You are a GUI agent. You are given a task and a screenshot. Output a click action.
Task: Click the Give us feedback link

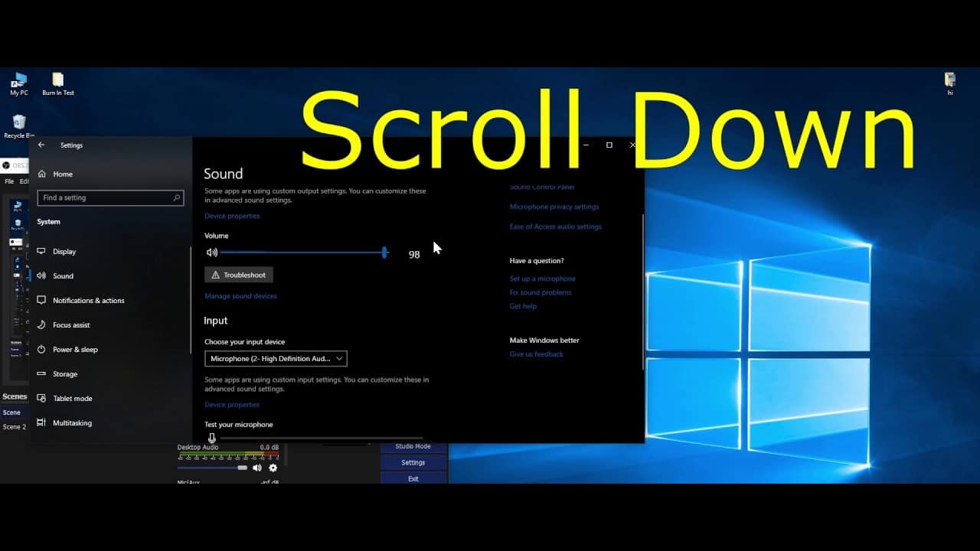tap(537, 354)
